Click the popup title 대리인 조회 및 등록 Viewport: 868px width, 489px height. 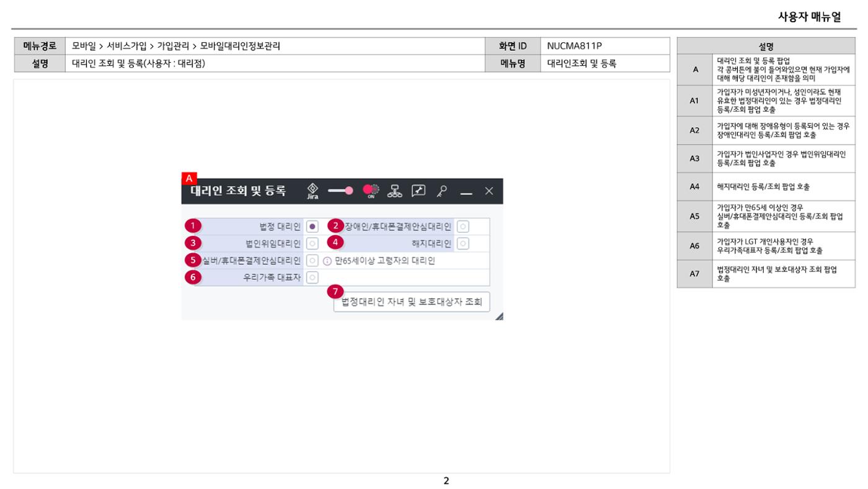tap(238, 191)
